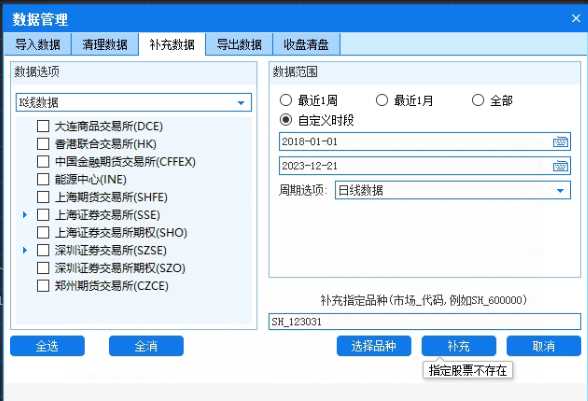Image resolution: width=588 pixels, height=401 pixels.
Task: Switch to the 收盘清盘 tab
Action: [x=306, y=45]
